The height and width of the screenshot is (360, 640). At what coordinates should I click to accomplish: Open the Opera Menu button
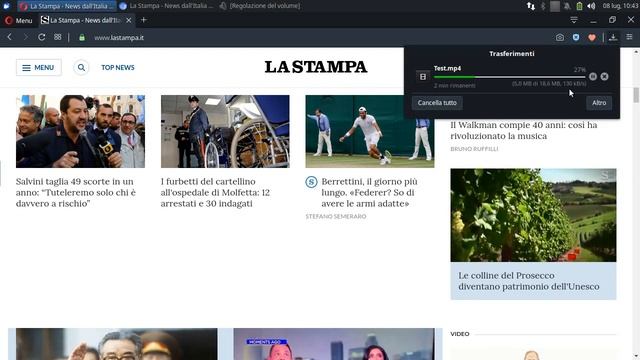18,20
